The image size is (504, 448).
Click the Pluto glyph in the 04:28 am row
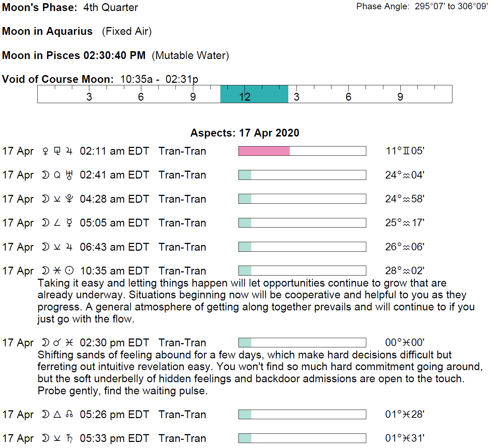pyautogui.click(x=69, y=199)
